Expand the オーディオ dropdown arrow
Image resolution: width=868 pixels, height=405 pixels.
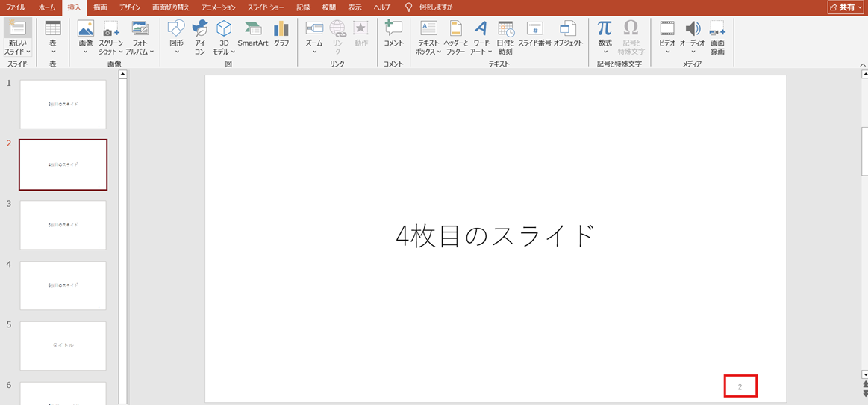point(693,52)
